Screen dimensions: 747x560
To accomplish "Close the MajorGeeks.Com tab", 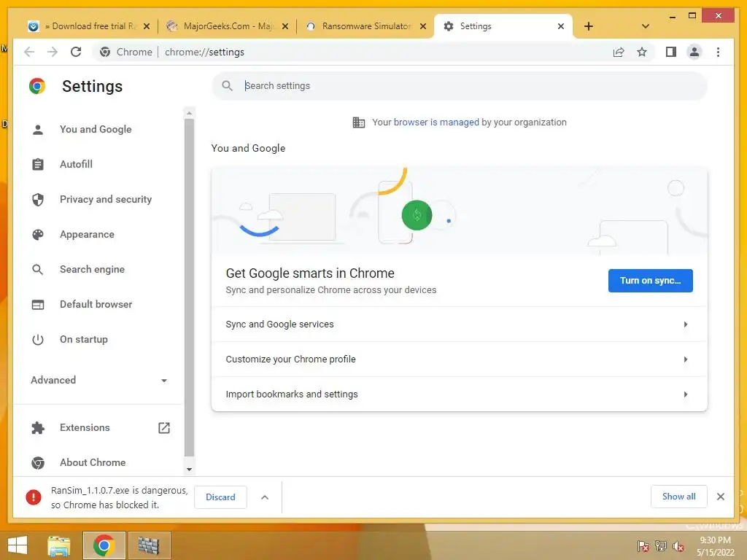I will (x=285, y=26).
